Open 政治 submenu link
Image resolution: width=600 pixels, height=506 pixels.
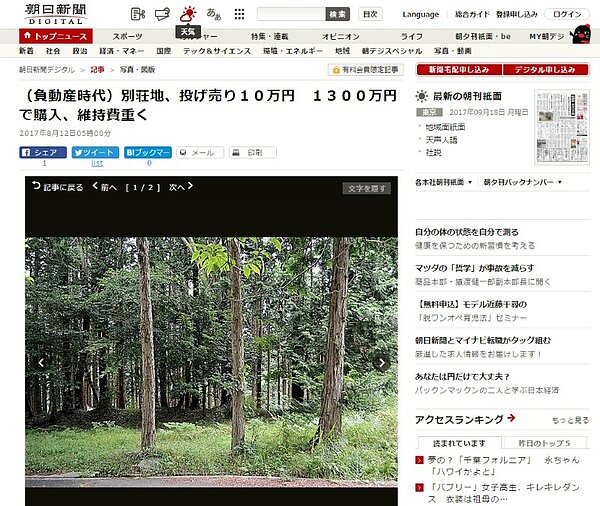[x=80, y=51]
